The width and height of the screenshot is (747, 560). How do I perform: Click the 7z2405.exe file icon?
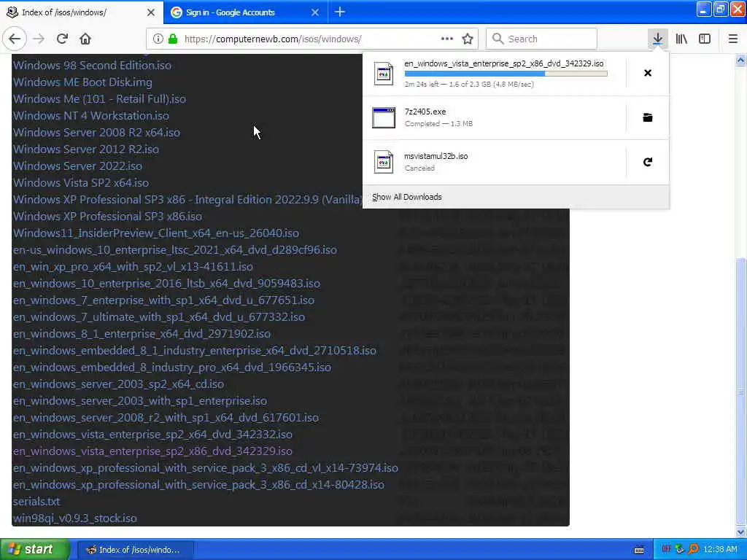[x=384, y=117]
